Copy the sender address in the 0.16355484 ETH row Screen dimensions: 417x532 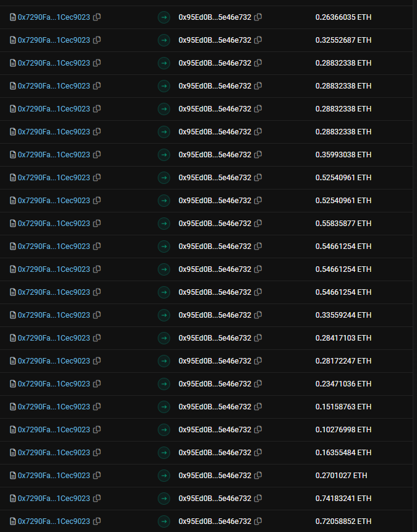click(97, 452)
